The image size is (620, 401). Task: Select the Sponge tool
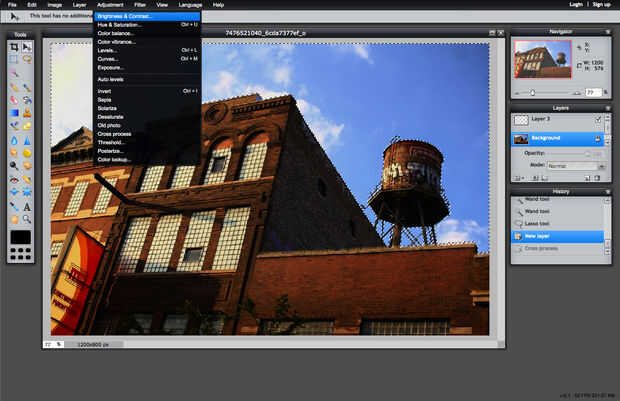coord(27,153)
